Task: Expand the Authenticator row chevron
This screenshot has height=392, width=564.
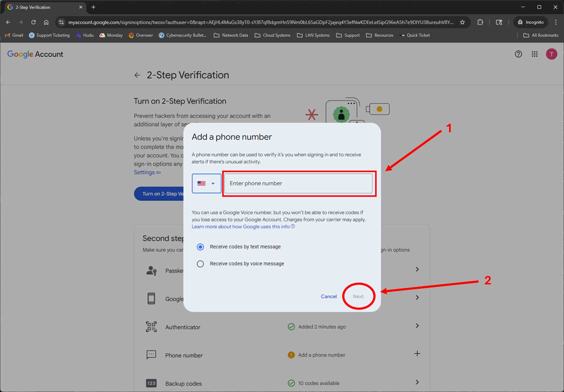Action: tap(417, 326)
